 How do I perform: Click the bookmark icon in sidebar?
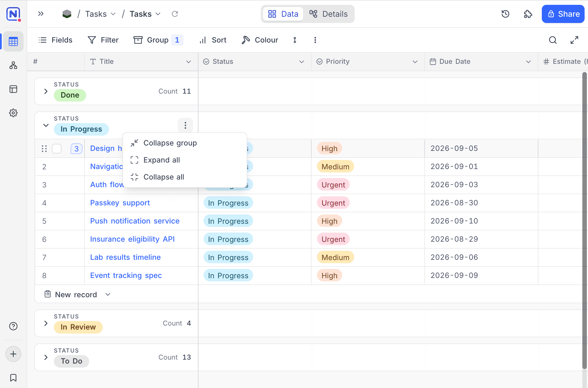point(13,378)
